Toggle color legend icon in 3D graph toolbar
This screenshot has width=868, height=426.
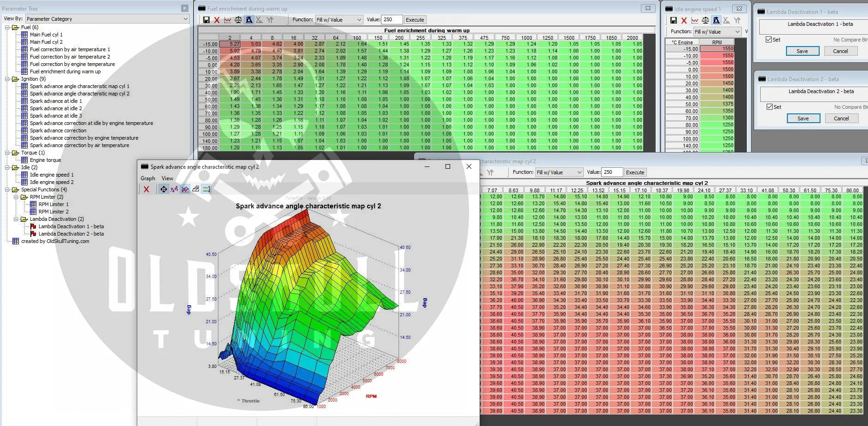pyautogui.click(x=206, y=189)
